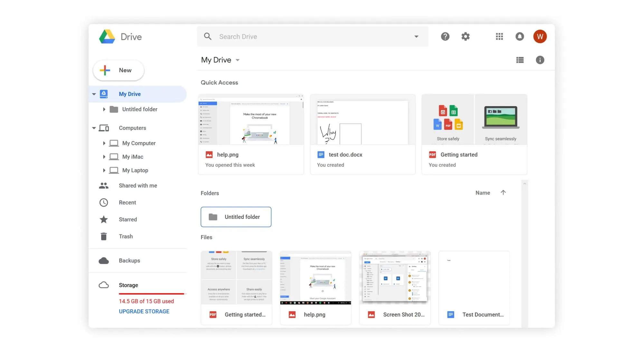Click the help question mark icon
This screenshot has height=352, width=644.
pyautogui.click(x=445, y=36)
